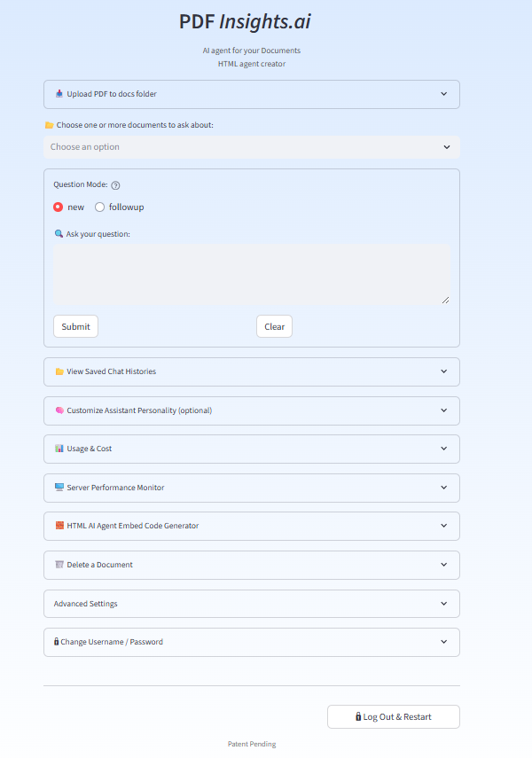Click the monitor icon on Server Performance Monitor

coord(59,488)
